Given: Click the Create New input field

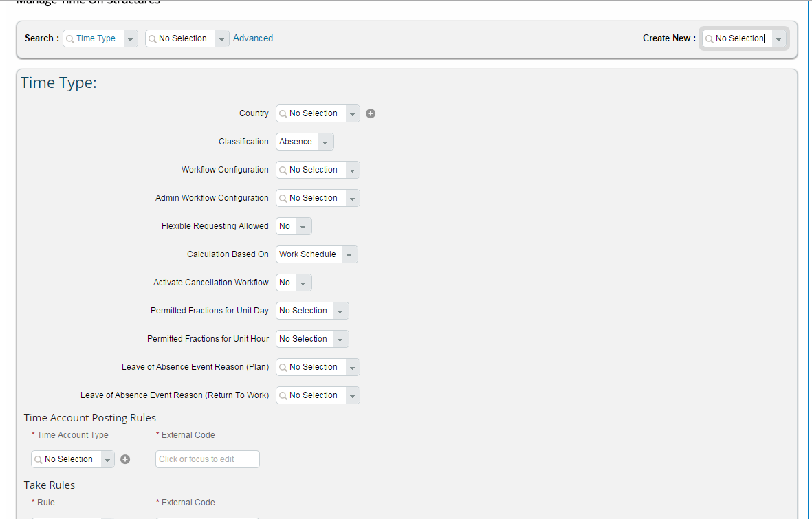Looking at the screenshot, I should point(738,39).
